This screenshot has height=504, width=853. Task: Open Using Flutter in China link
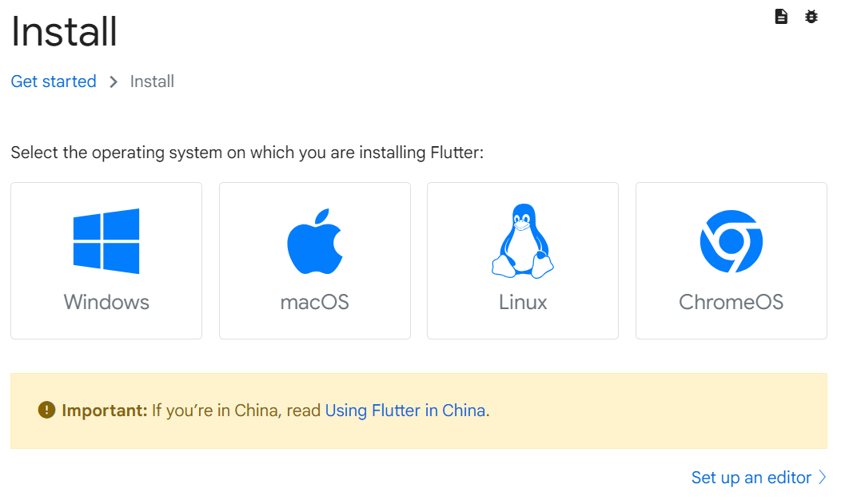(x=405, y=411)
